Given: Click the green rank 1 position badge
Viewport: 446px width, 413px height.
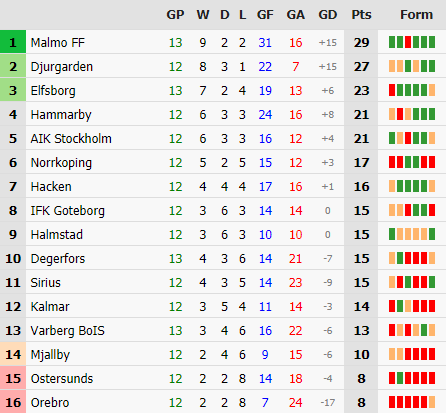Looking at the screenshot, I should click(x=13, y=42).
